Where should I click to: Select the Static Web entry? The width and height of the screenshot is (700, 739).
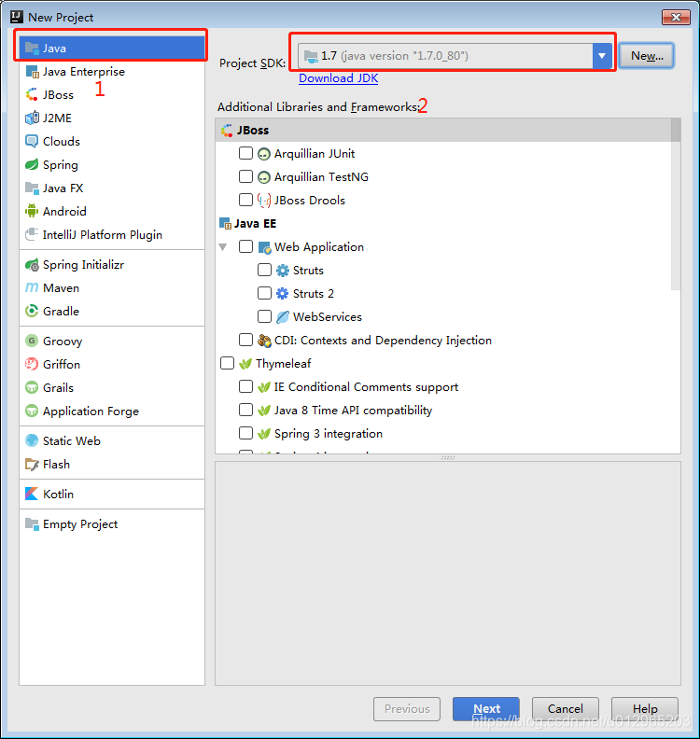coord(112,440)
